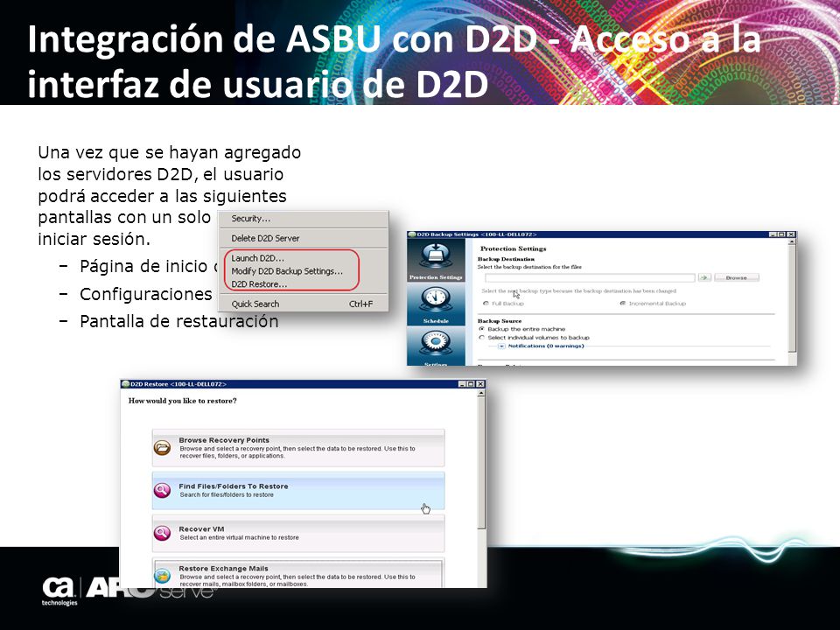Image resolution: width=840 pixels, height=630 pixels.
Task: Click the Backup Settings window vertical scrollbar
Action: point(792,303)
